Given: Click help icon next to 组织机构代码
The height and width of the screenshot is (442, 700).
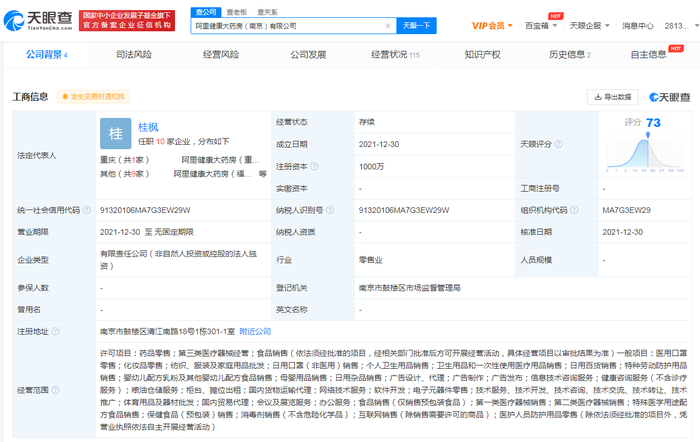Looking at the screenshot, I should (574, 210).
